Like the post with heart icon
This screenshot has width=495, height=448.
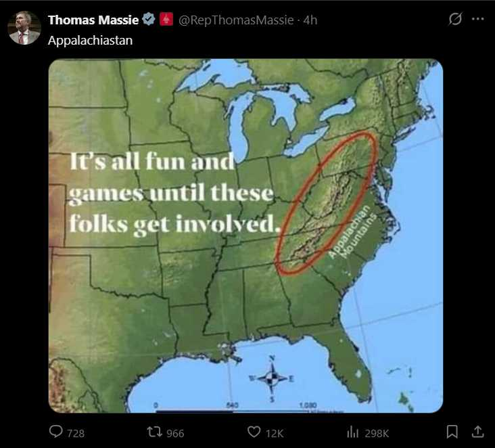tap(254, 432)
